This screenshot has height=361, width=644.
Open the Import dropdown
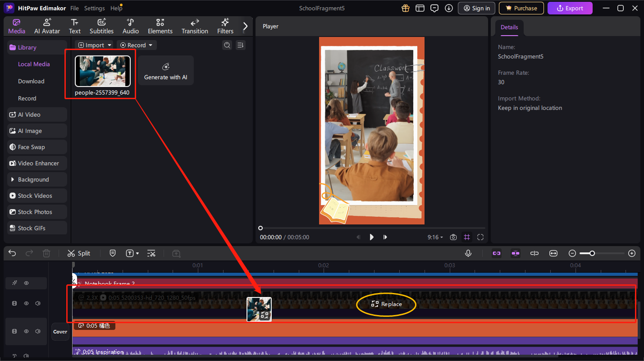click(95, 45)
